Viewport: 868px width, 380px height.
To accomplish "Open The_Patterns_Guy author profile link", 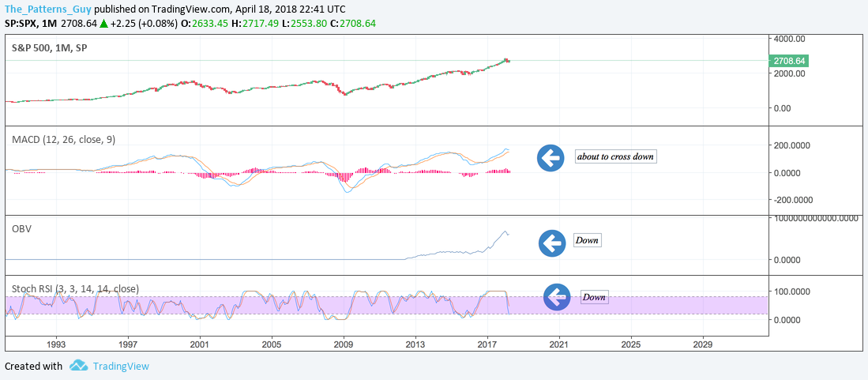I will pyautogui.click(x=48, y=9).
